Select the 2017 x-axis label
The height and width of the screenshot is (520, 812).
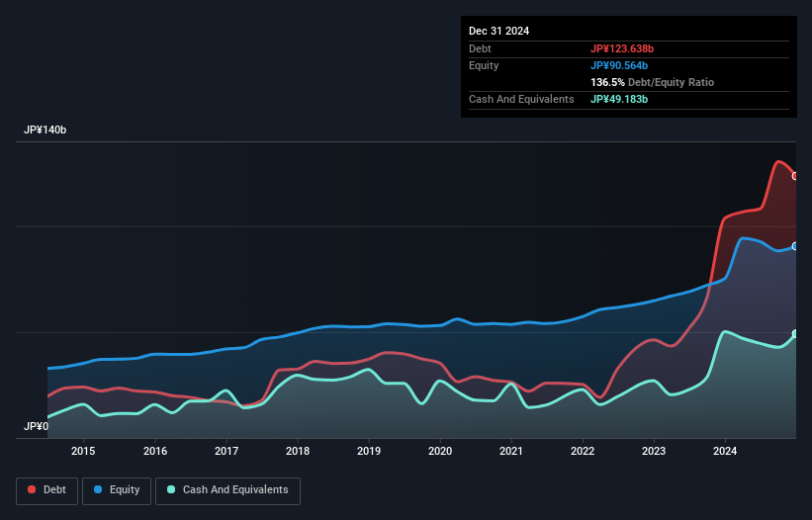click(226, 451)
